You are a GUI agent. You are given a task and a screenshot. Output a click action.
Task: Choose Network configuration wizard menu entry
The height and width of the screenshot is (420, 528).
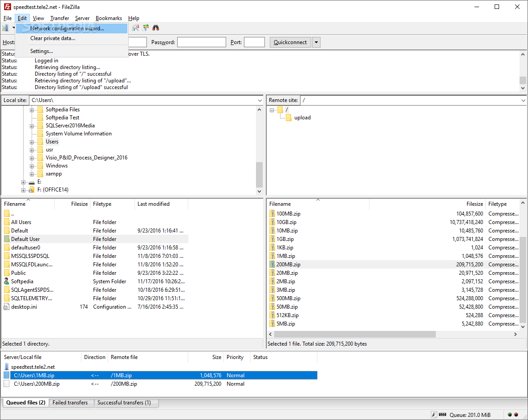[x=72, y=29]
